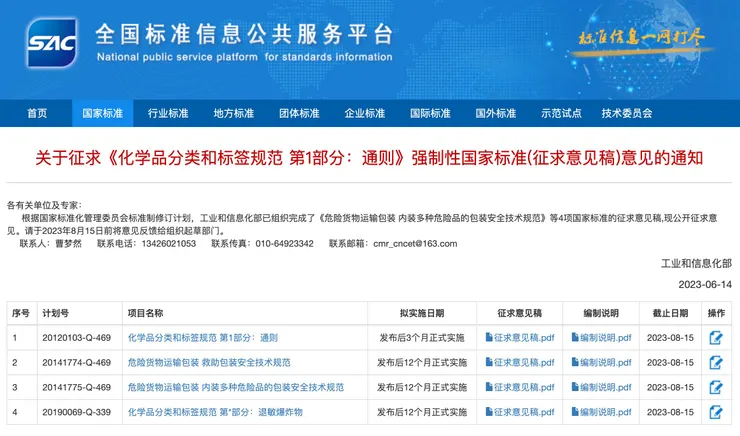Click plan number 20120103-Q-469
Screen dimensions: 740x436
point(76,338)
